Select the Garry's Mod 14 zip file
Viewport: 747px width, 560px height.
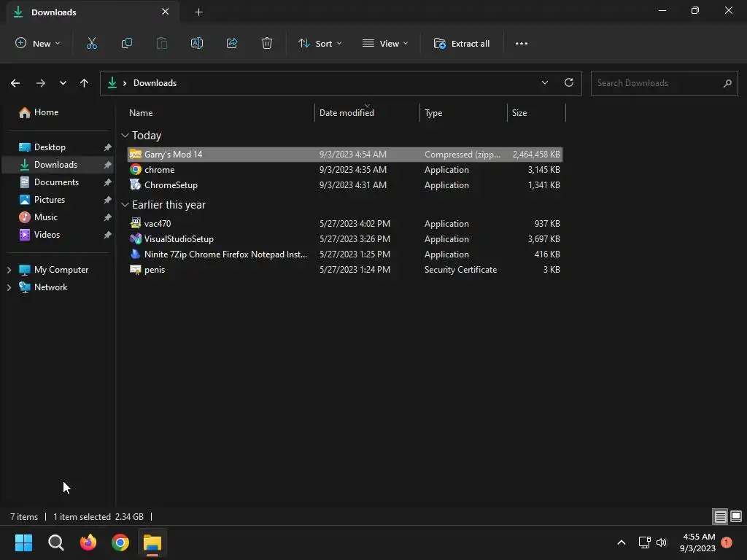point(345,155)
